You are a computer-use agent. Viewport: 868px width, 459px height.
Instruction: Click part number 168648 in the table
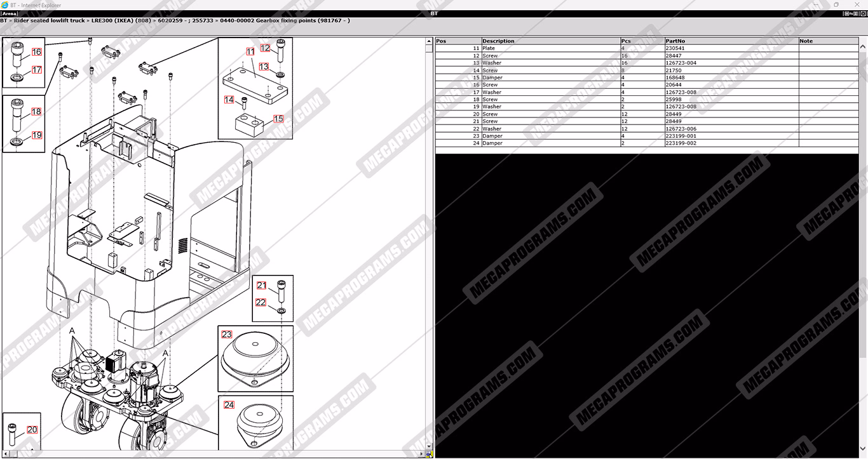pyautogui.click(x=675, y=77)
